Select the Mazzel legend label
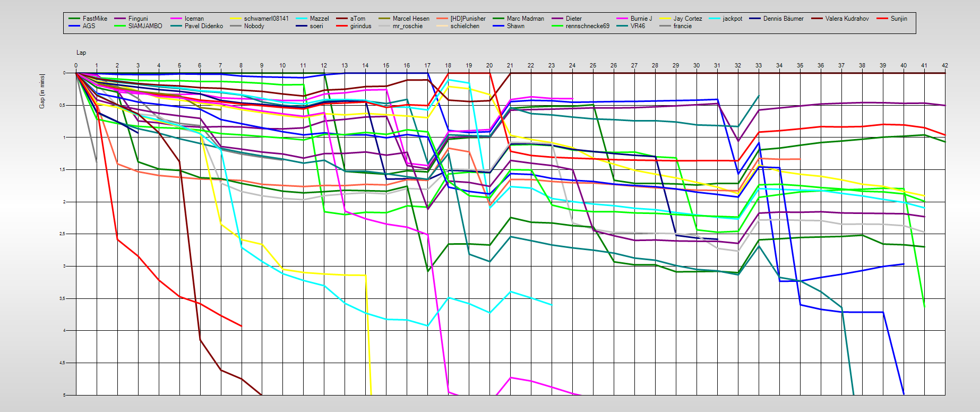This screenshot has width=980, height=412. [319, 19]
